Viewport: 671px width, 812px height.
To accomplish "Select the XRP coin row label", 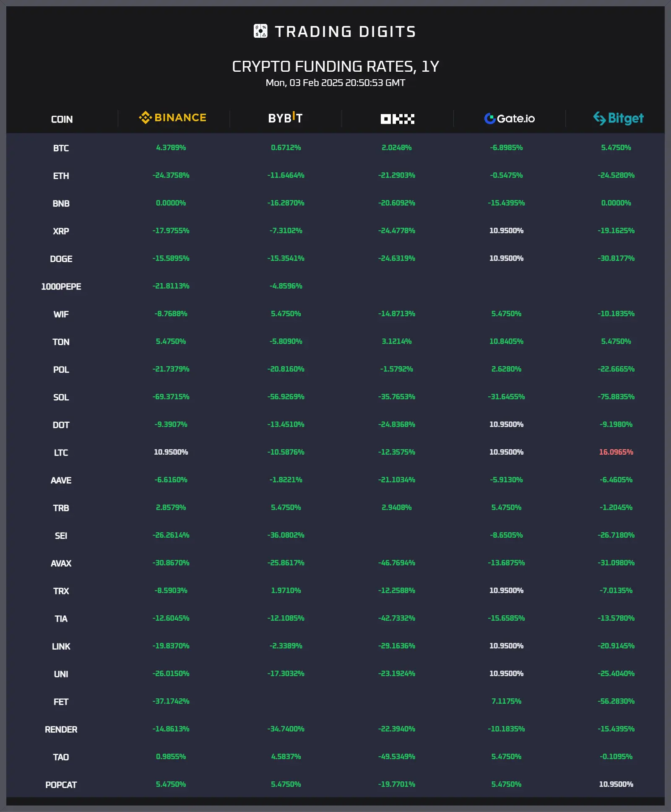I will tap(61, 231).
